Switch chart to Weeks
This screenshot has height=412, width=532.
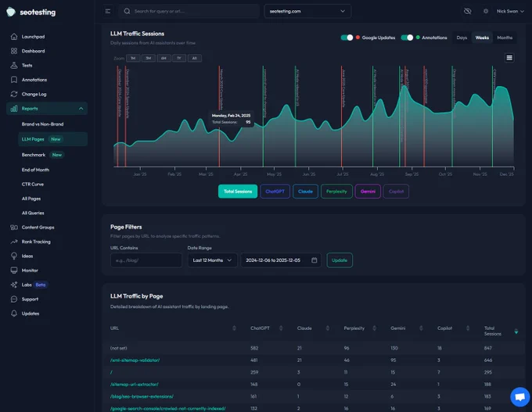482,38
